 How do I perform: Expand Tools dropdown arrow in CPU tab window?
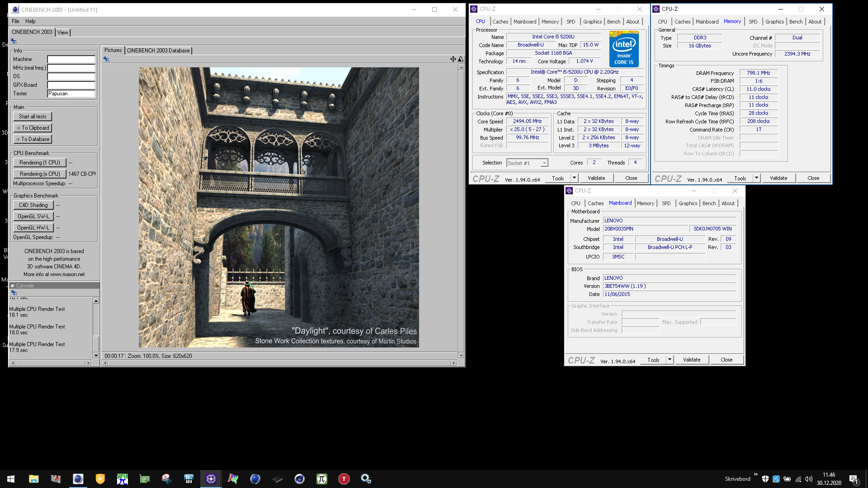574,178
